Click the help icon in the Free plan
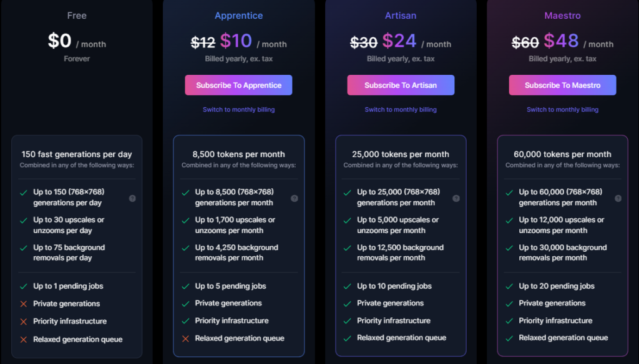The height and width of the screenshot is (364, 639). click(132, 198)
